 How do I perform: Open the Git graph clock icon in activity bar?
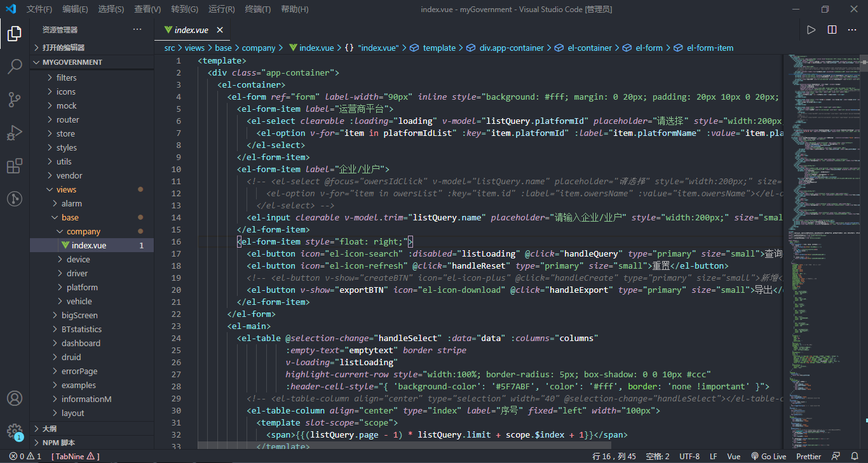pos(15,199)
